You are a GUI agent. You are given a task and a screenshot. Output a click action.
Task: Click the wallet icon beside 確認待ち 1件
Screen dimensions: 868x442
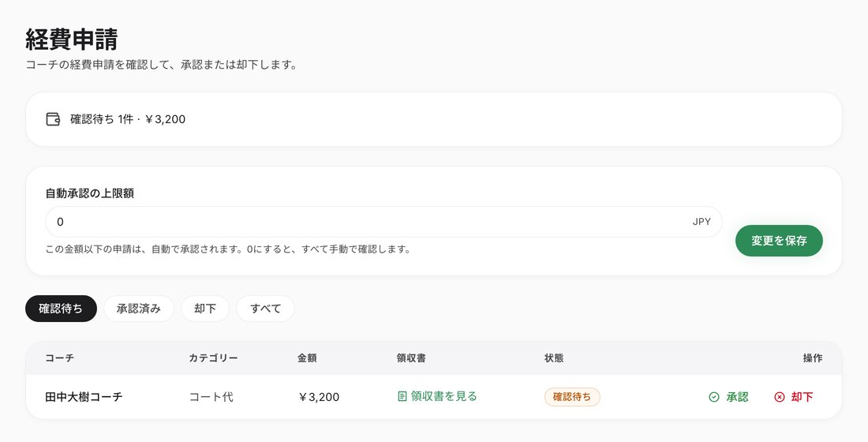pyautogui.click(x=53, y=119)
